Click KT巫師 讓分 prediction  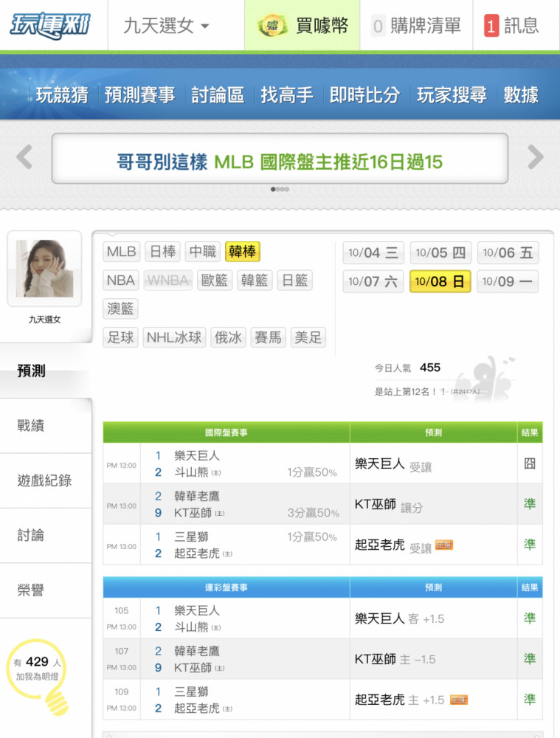pos(389,505)
